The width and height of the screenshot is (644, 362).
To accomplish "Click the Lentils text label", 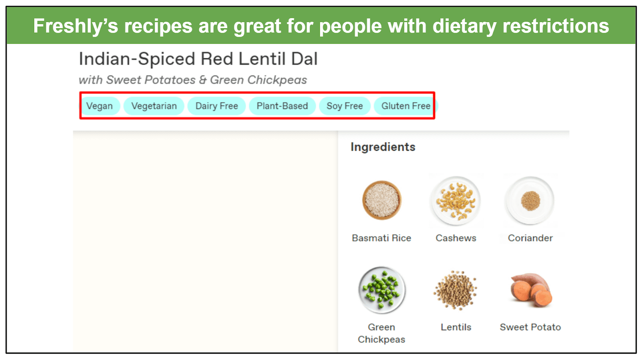I will (456, 327).
